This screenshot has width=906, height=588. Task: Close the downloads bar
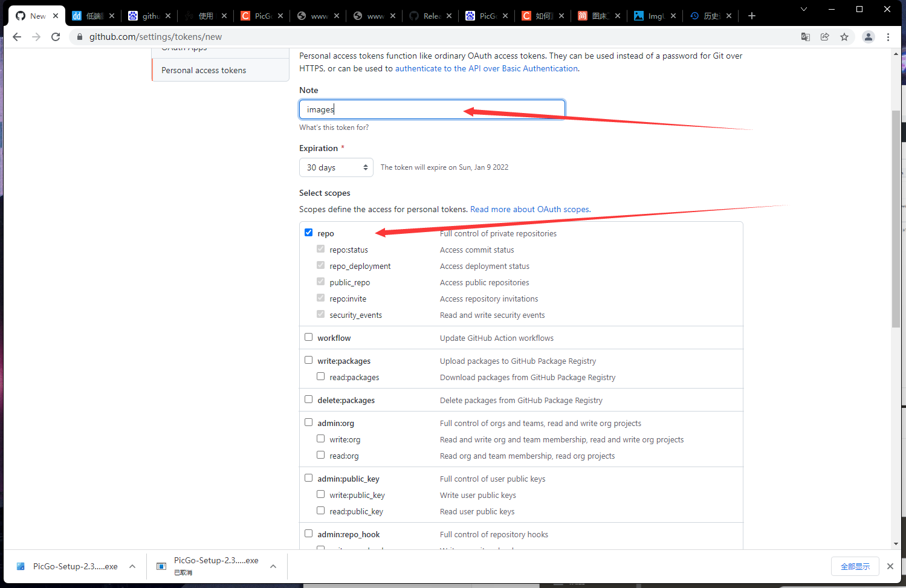coord(890,566)
